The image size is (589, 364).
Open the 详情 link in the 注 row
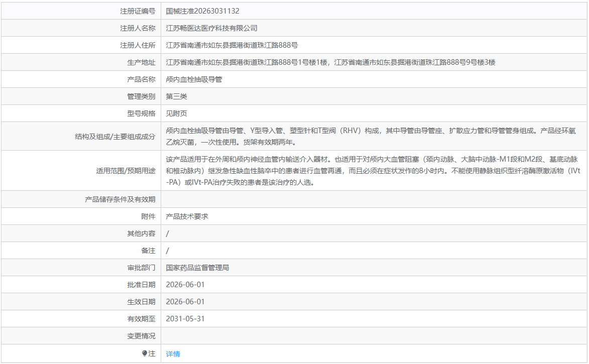(173, 354)
